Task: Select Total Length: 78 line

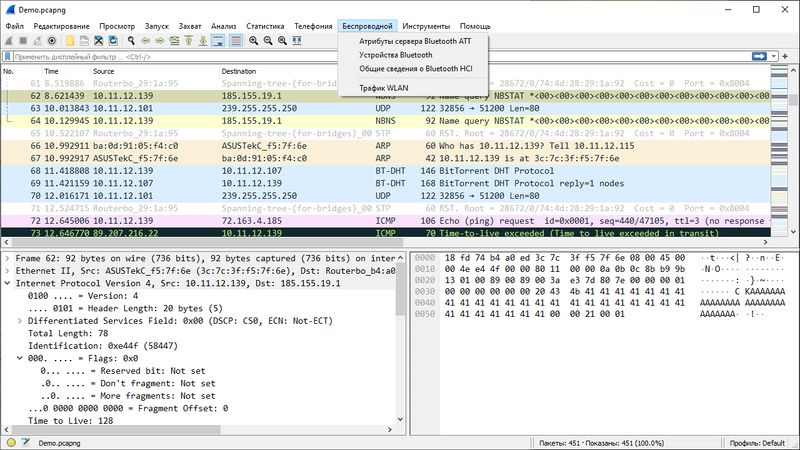Action: click(x=68, y=333)
